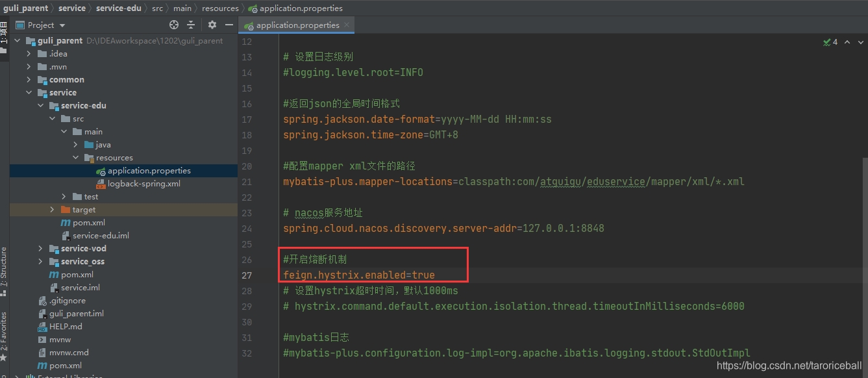Image resolution: width=868 pixels, height=378 pixels.
Task: Select the .gitignore file
Action: (67, 300)
